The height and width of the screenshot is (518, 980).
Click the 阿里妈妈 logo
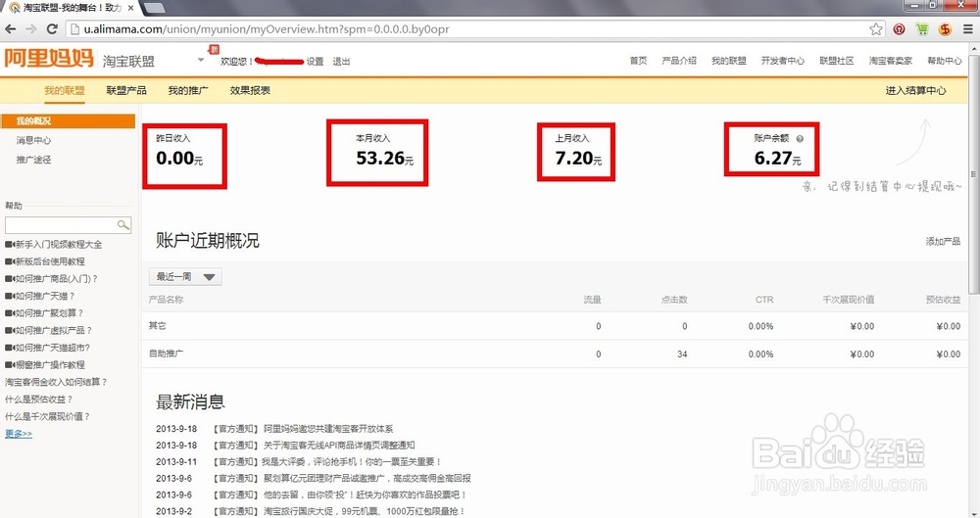(x=49, y=58)
